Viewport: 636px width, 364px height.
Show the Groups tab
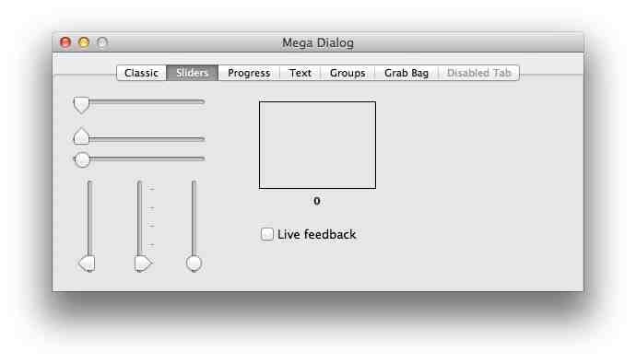pyautogui.click(x=347, y=73)
